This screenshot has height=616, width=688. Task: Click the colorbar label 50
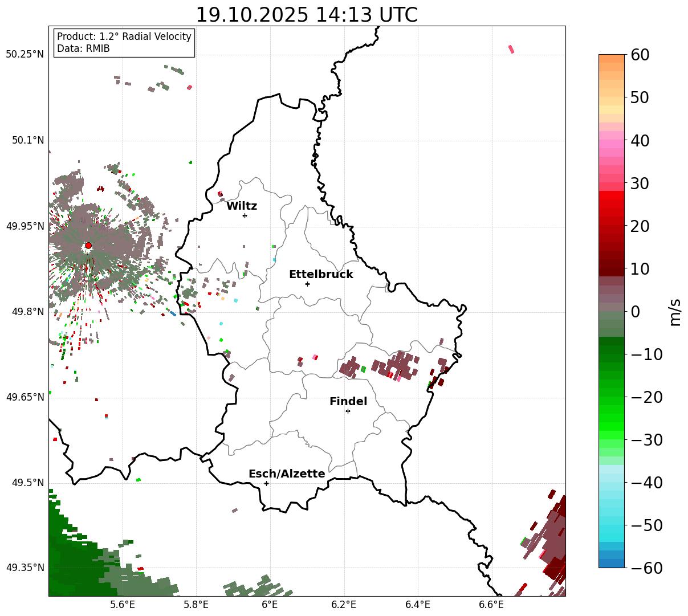(640, 97)
